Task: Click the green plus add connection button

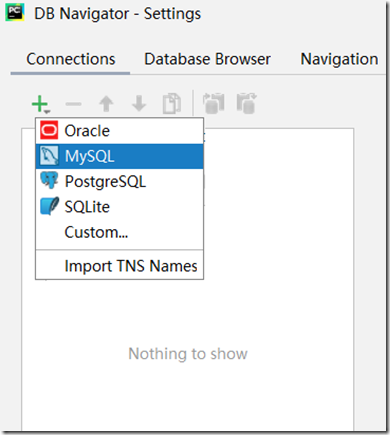Action: coord(40,104)
